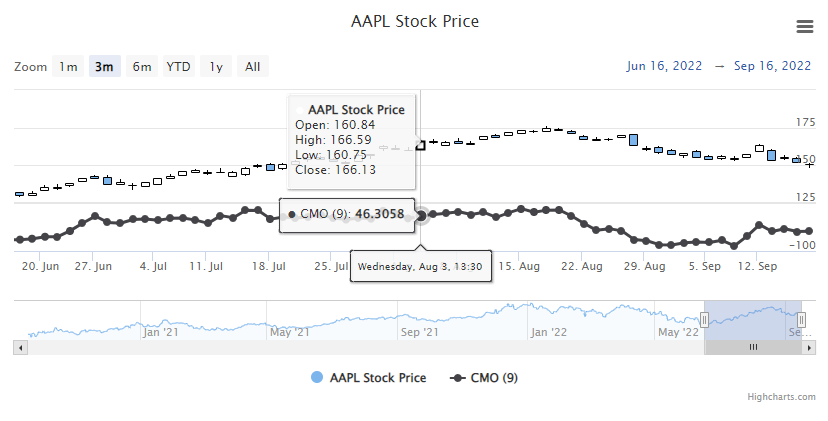Image resolution: width=828 pixels, height=421 pixels.
Task: Toggle AAPL Stock Price series in legend
Action: tap(368, 377)
